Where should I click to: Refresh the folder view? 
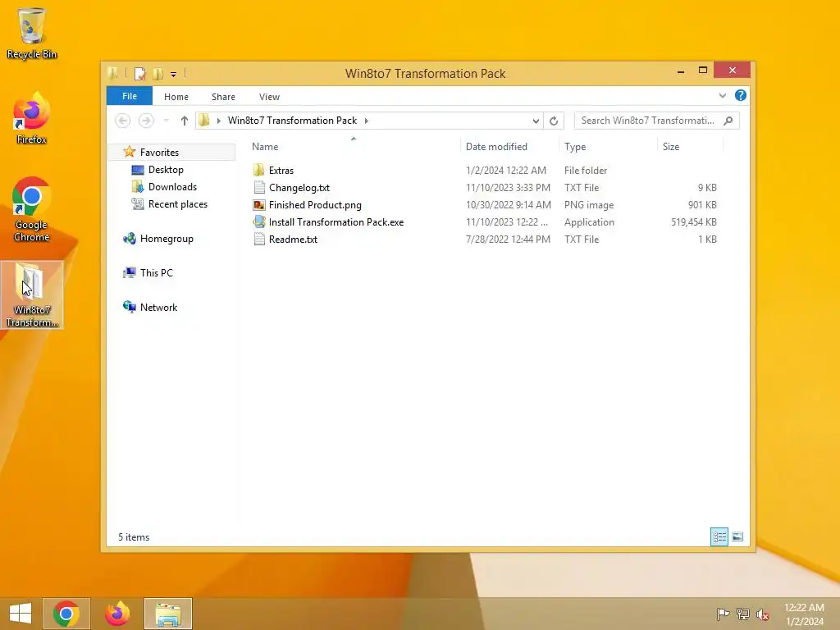tap(554, 121)
